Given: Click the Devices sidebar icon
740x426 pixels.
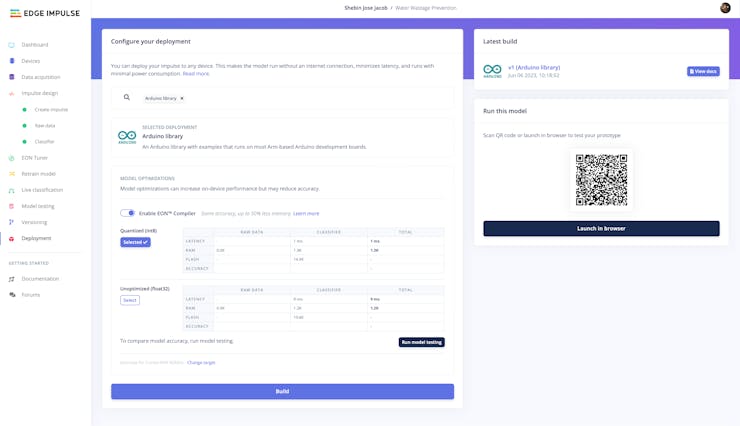Looking at the screenshot, I should coord(12,61).
